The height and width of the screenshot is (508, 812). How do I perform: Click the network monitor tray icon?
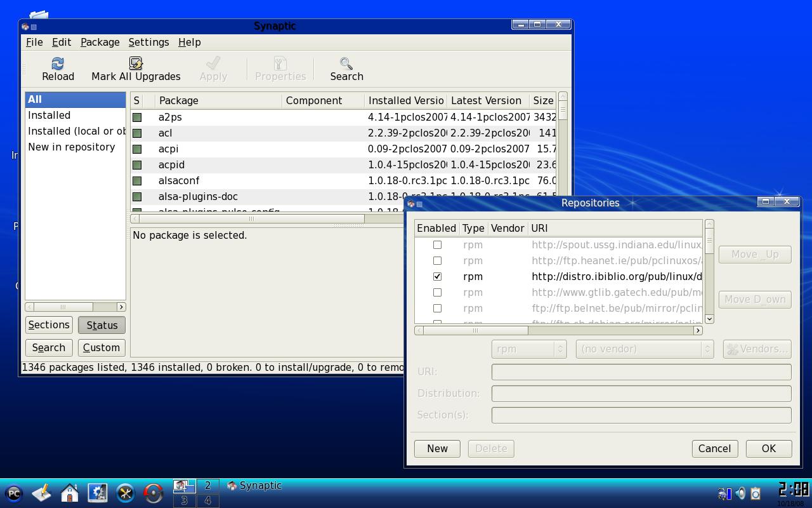(724, 493)
